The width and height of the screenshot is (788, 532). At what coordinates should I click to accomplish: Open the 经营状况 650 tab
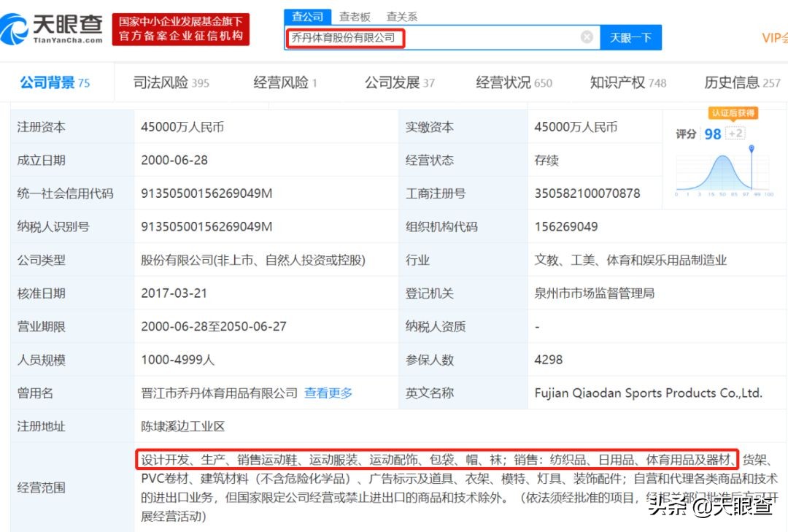click(x=514, y=82)
